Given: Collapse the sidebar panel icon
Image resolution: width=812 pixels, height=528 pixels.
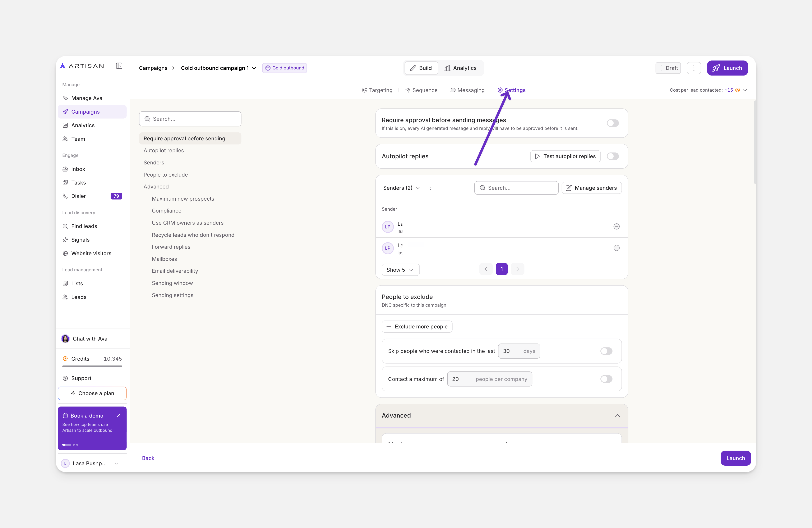Looking at the screenshot, I should (119, 66).
